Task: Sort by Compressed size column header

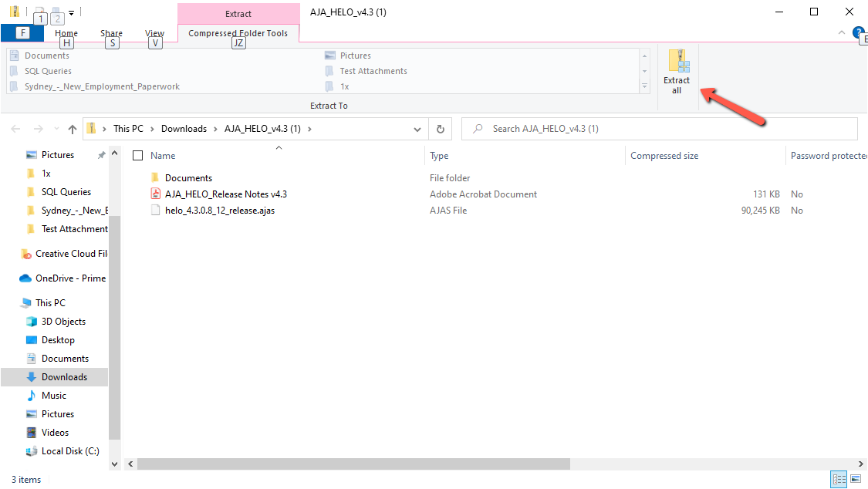Action: (x=664, y=156)
